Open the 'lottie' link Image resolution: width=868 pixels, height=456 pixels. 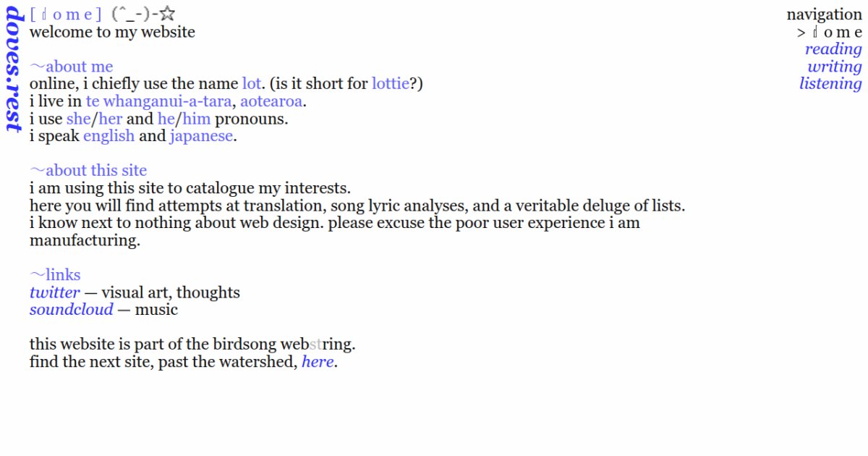tap(390, 84)
